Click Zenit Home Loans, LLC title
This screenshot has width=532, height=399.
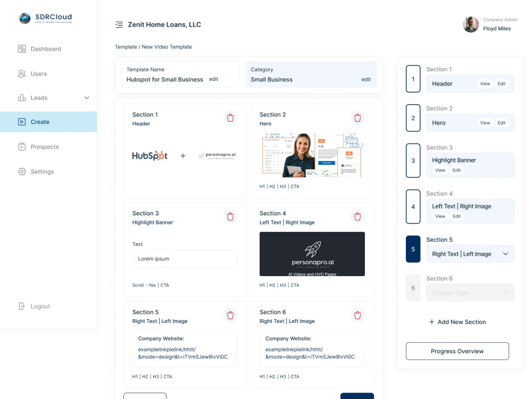(164, 24)
